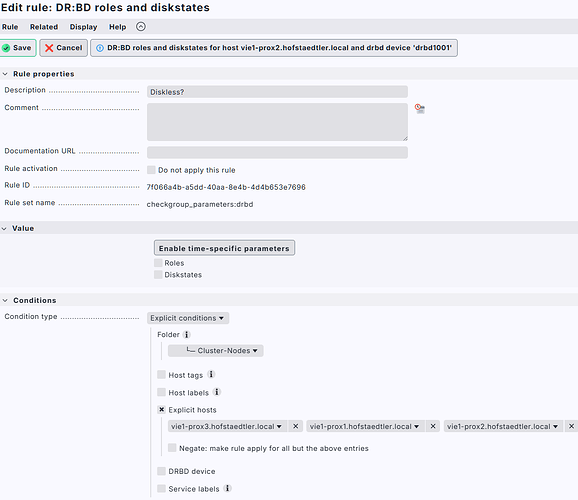The image size is (578, 500).
Task: Open Folder condition info icon
Action: (187, 334)
